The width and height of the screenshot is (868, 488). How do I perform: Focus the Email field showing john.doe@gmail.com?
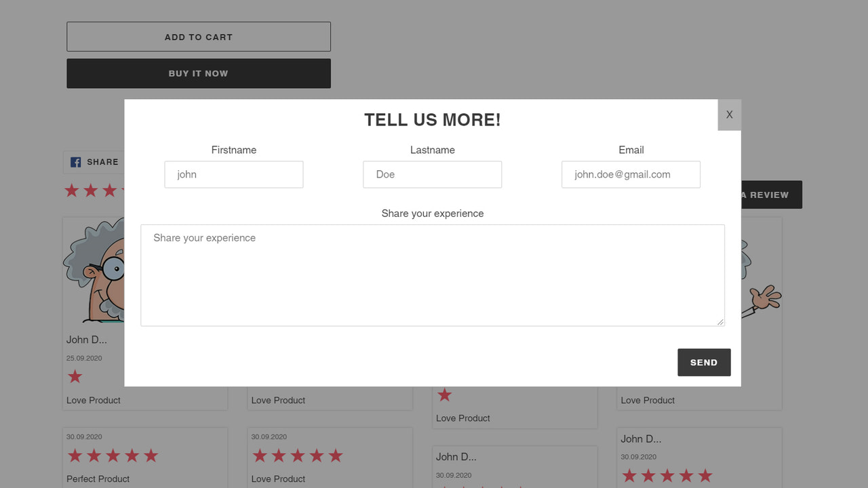(631, 174)
